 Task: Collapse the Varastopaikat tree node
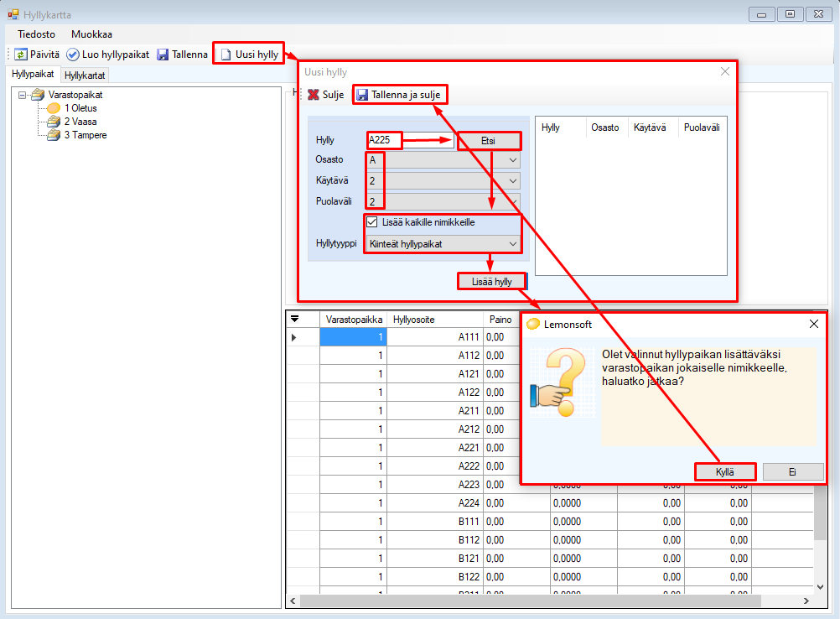(x=22, y=95)
